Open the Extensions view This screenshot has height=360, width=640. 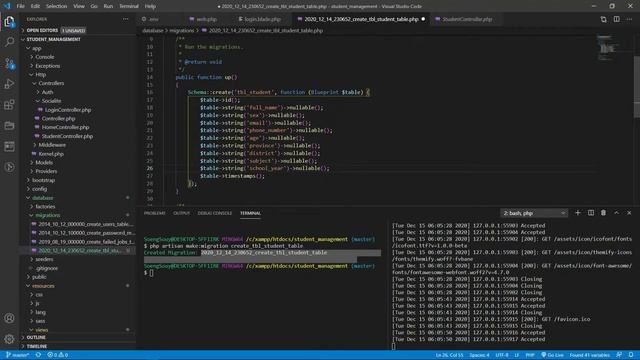pos(9,105)
